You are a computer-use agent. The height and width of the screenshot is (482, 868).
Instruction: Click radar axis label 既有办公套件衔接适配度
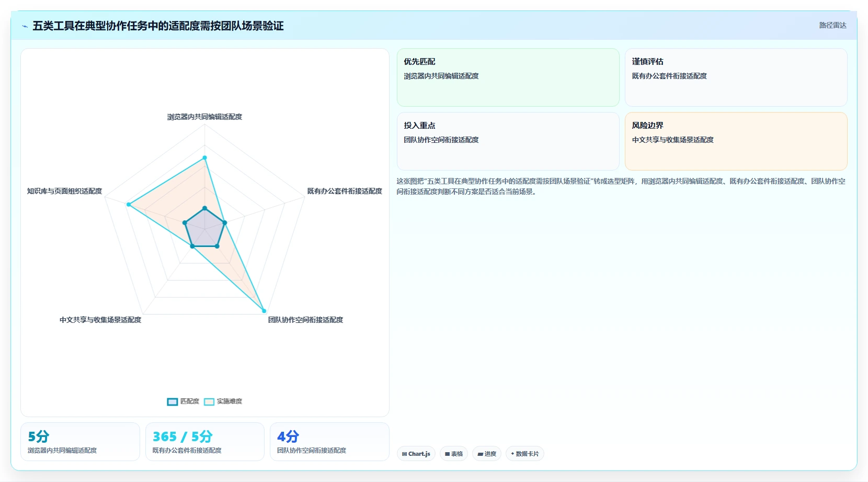345,191
